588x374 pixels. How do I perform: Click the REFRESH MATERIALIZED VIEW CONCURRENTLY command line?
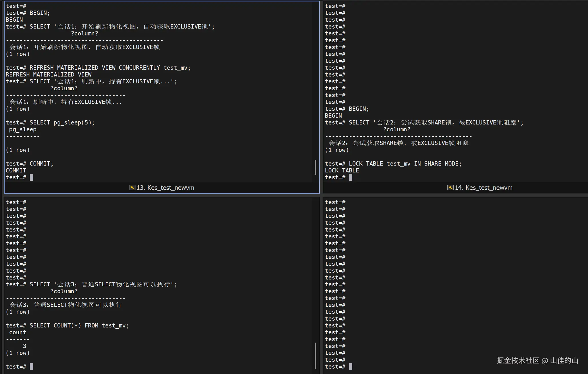click(x=110, y=68)
